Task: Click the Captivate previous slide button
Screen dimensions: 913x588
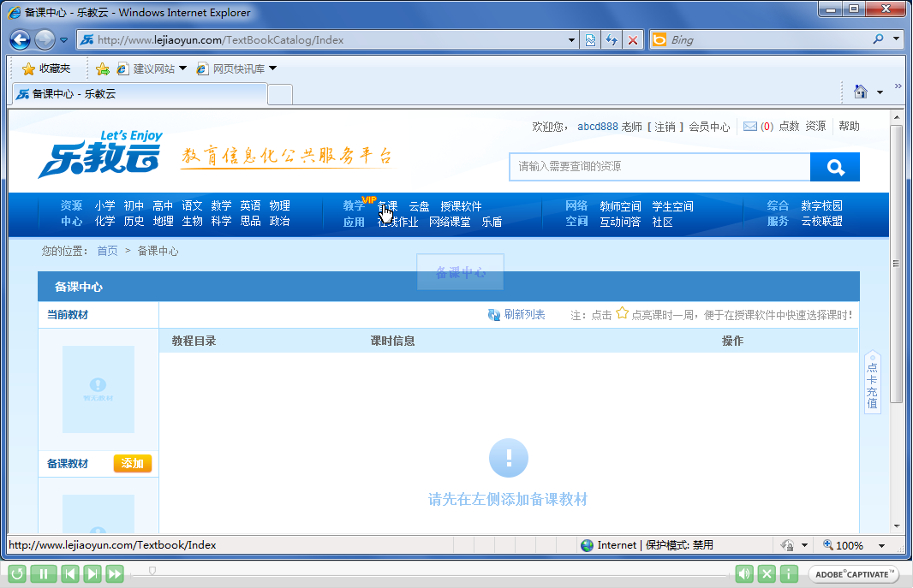Action: [70, 574]
